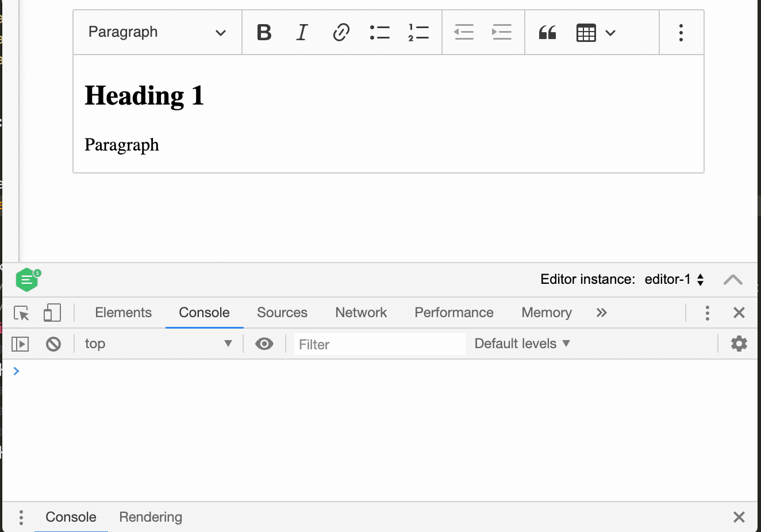Switch to the Network tab
This screenshot has height=532, width=761.
360,313
